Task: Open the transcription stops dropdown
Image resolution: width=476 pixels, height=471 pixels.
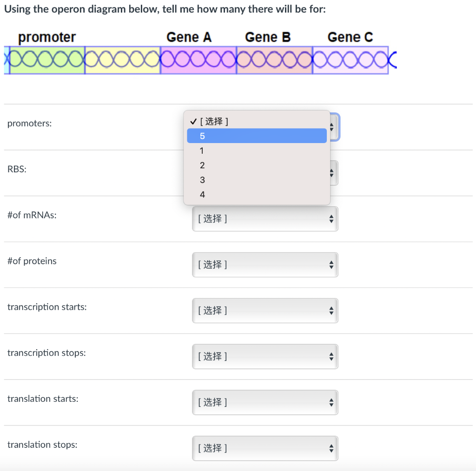Action: 265,356
